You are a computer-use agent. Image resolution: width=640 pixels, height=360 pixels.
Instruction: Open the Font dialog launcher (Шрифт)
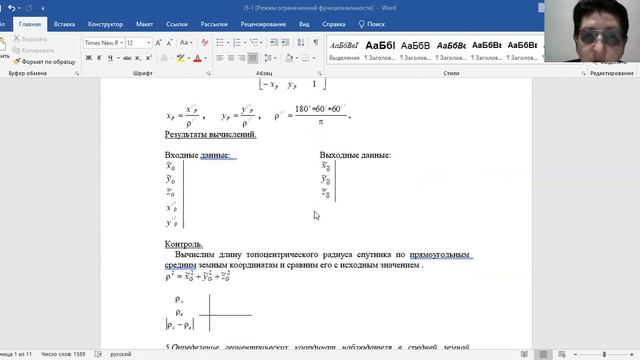pyautogui.click(x=209, y=73)
